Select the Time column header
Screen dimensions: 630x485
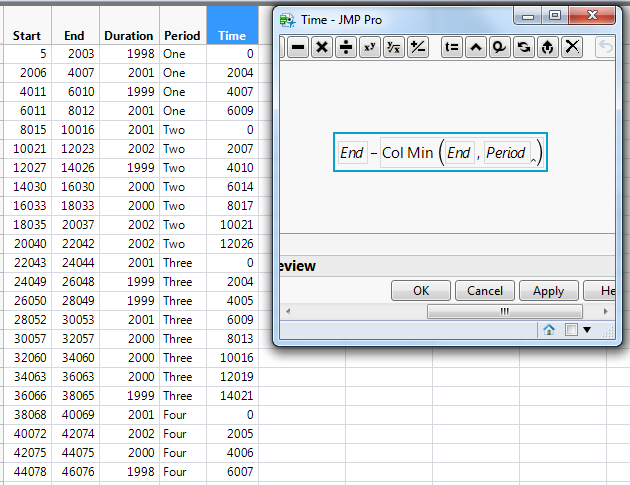click(232, 35)
